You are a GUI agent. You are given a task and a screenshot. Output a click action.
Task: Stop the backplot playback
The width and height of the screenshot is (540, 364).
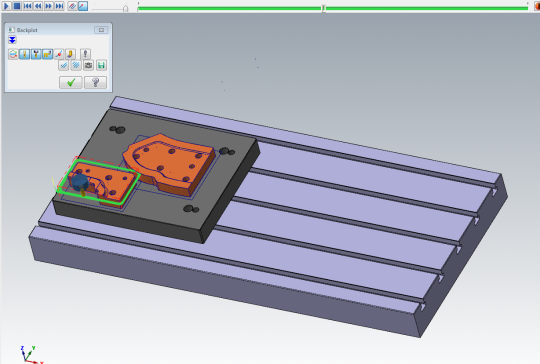[x=17, y=6]
